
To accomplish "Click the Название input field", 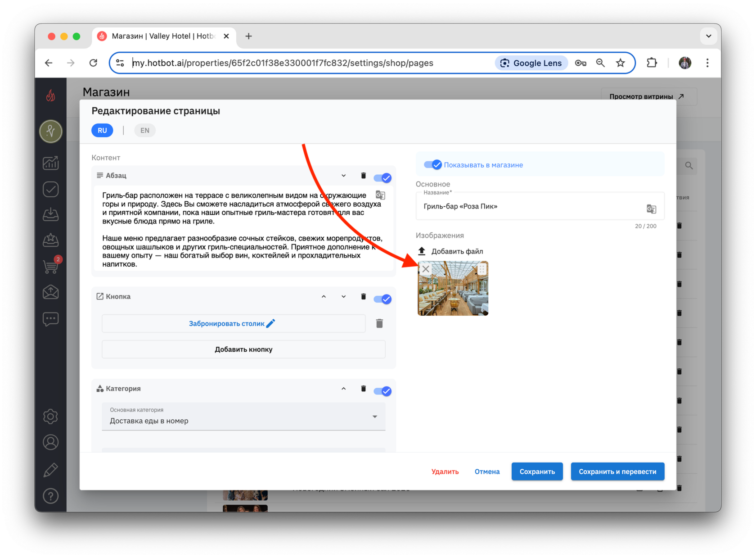I will [x=540, y=206].
